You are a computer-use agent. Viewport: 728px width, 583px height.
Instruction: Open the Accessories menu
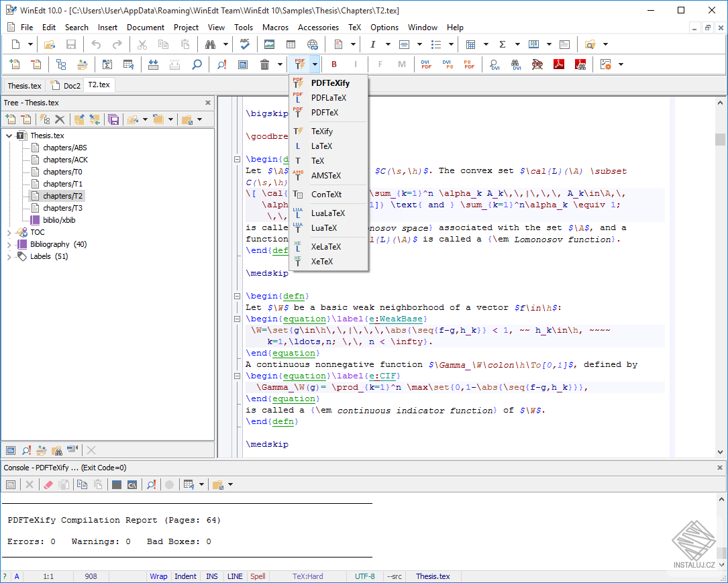[318, 28]
